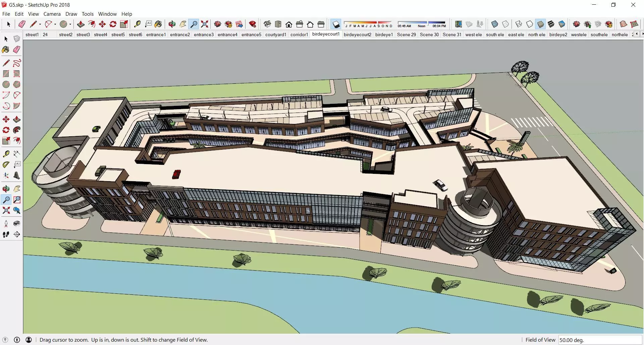Click the Add Location map icon
This screenshot has width=644, height=345.
[459, 24]
